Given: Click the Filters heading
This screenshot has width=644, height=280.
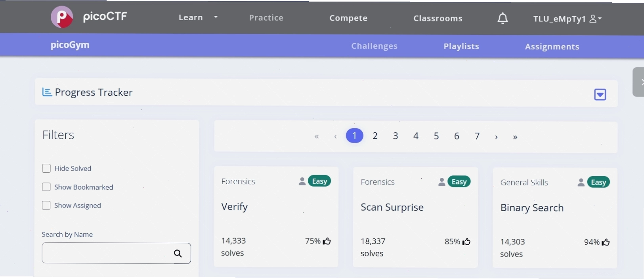Looking at the screenshot, I should [x=58, y=135].
